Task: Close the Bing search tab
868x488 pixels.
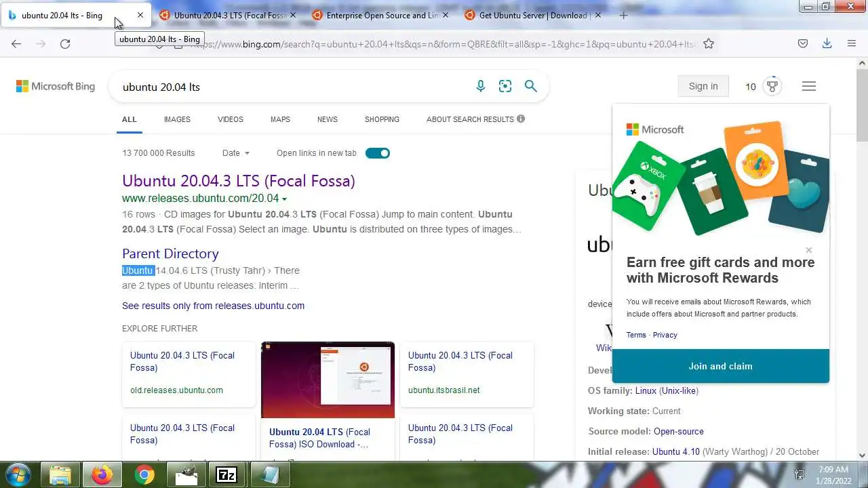Action: (140, 15)
